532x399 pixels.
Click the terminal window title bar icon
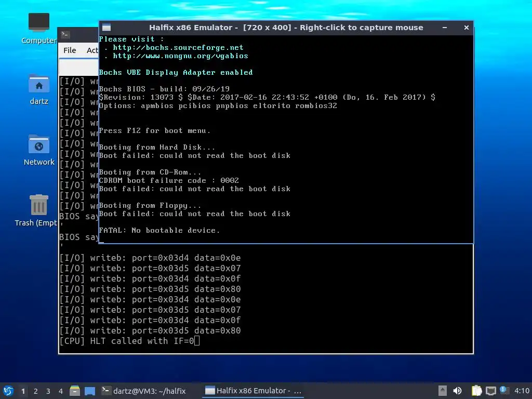tap(65, 34)
